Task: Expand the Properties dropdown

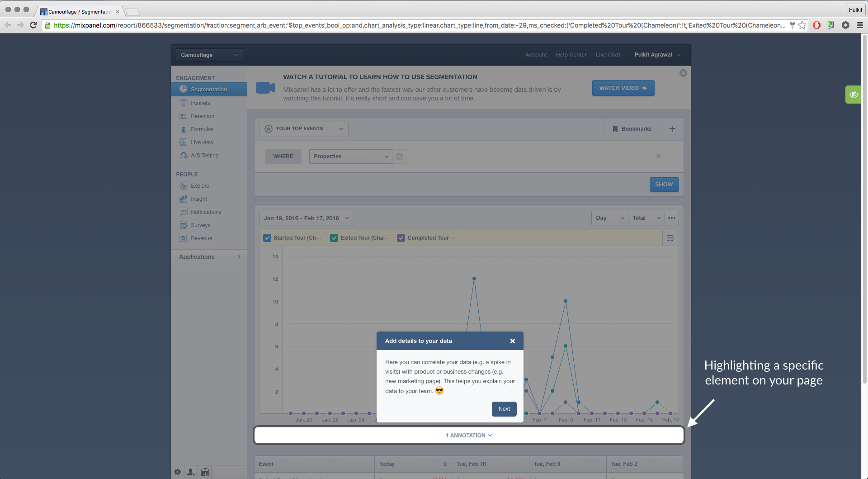Action: pyautogui.click(x=351, y=157)
